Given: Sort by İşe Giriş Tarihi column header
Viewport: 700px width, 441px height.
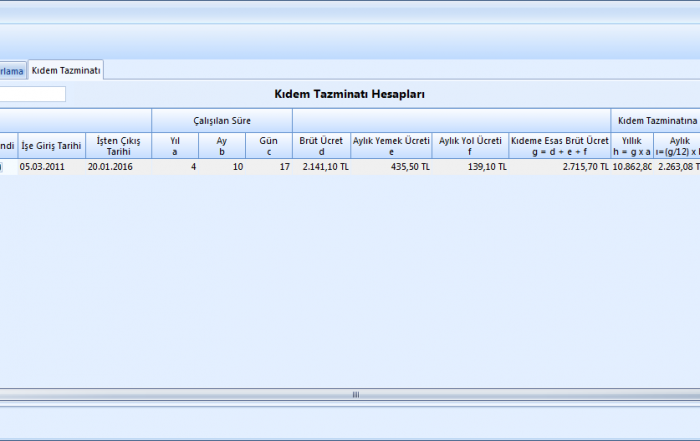Looking at the screenshot, I should 51,146.
